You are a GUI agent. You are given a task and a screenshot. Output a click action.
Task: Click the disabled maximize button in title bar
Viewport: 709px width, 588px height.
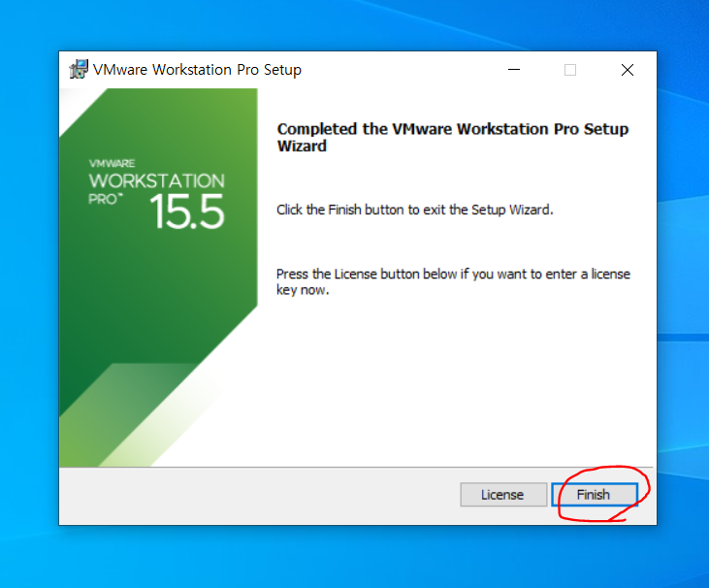coord(570,70)
